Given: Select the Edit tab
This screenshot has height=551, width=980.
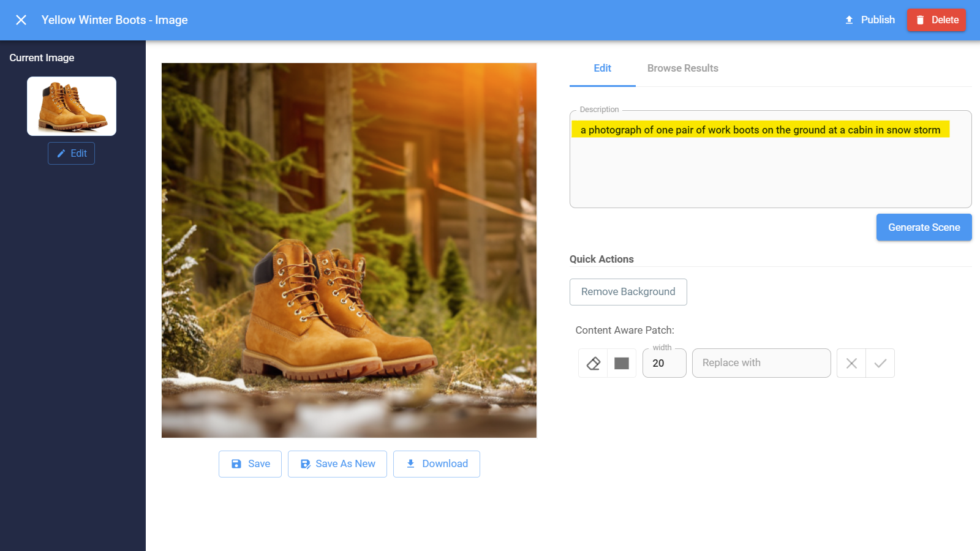Looking at the screenshot, I should (x=602, y=68).
